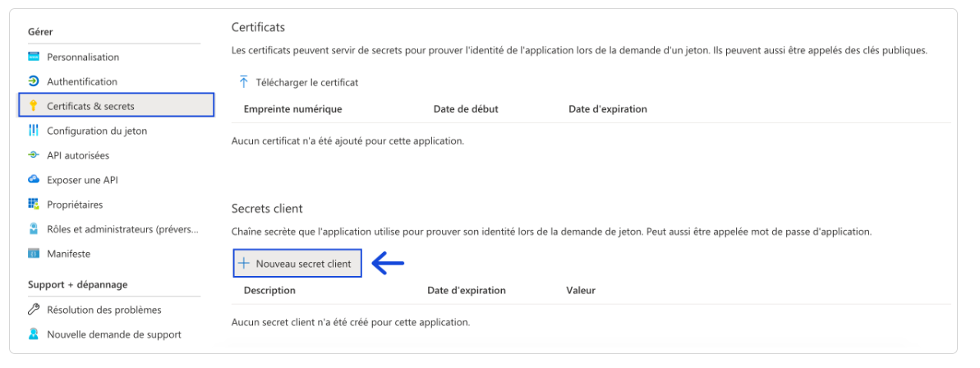The image size is (980, 368).
Task: Click the Manifeste icon
Action: point(34,254)
